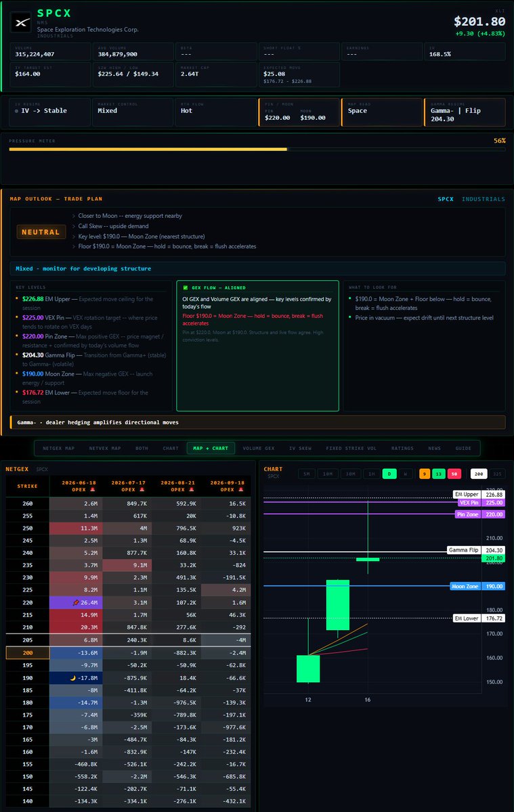This screenshot has height=812, width=514.
Task: Set chart timeframe to 30M
Action: coord(349,474)
